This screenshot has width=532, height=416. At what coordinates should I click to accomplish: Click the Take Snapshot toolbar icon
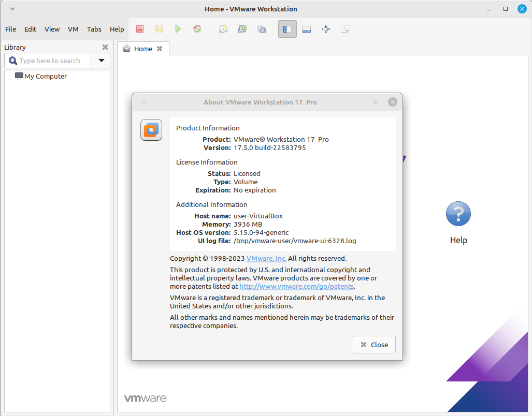[223, 29]
